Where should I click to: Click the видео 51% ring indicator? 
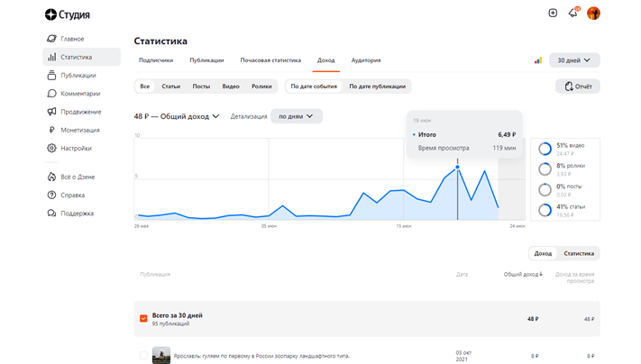pyautogui.click(x=545, y=149)
